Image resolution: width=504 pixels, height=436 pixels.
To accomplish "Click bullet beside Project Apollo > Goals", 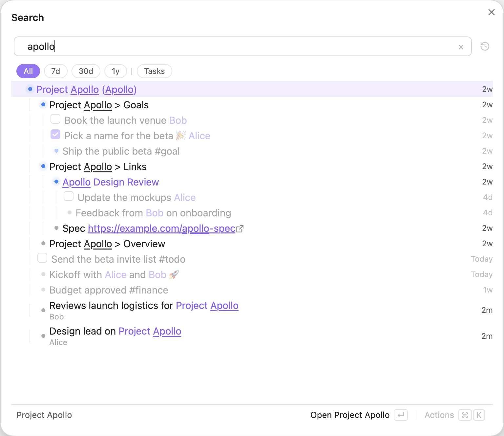I will coord(43,104).
